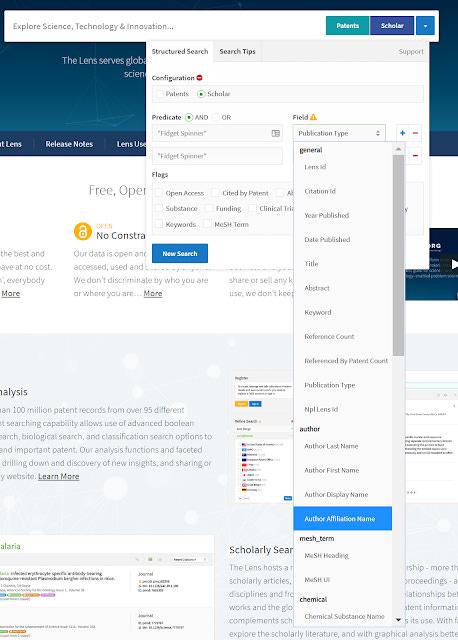
Task: Select the Patents configuration radio button
Action: (160, 94)
